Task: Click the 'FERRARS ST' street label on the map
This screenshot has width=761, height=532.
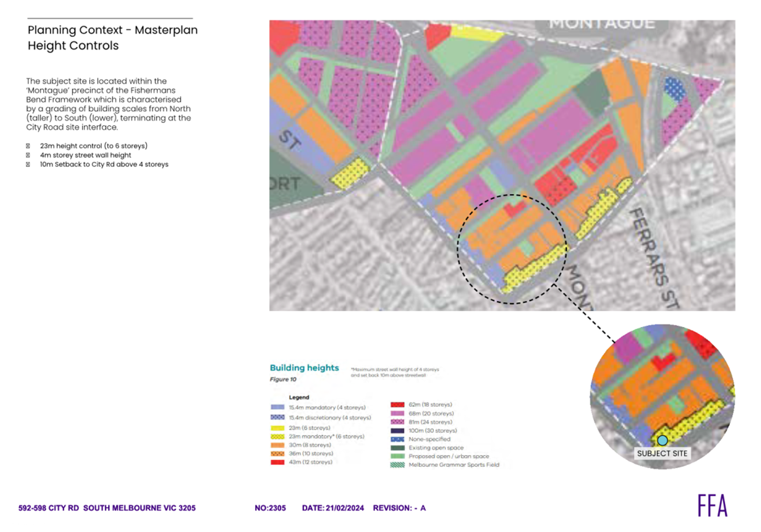Action: [x=654, y=258]
